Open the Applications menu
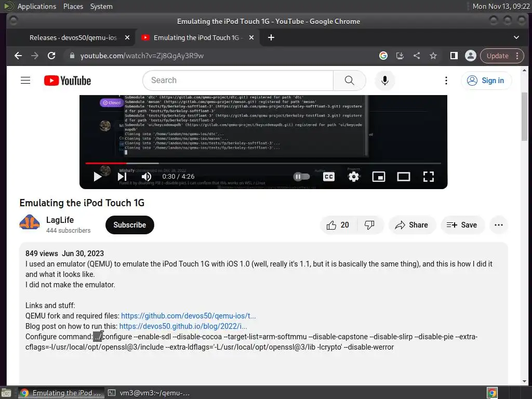532x399 pixels. point(37,6)
